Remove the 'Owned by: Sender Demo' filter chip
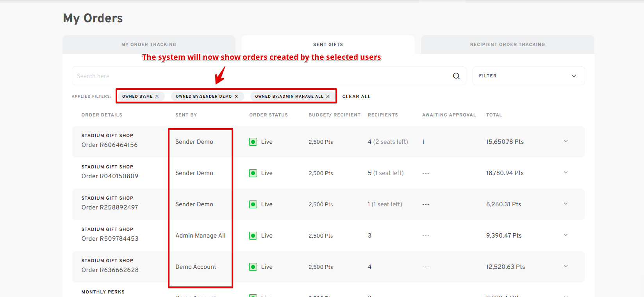This screenshot has height=297, width=644. click(x=236, y=97)
